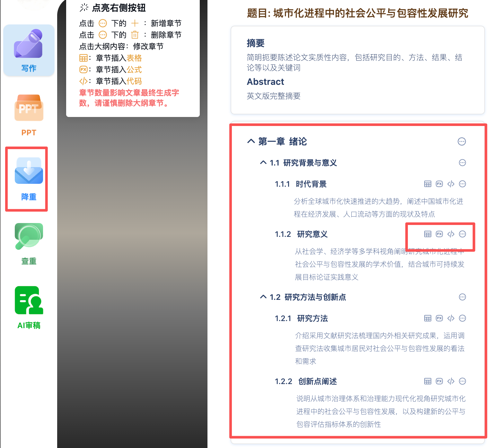
Task: Insert a formula into section 1.1.2 研究意义
Action: [x=439, y=234]
